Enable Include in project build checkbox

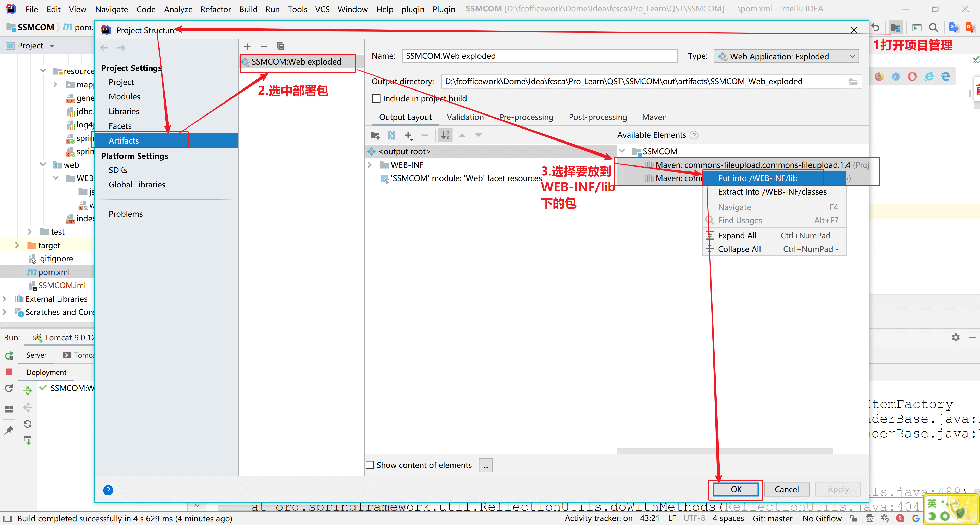click(x=376, y=98)
